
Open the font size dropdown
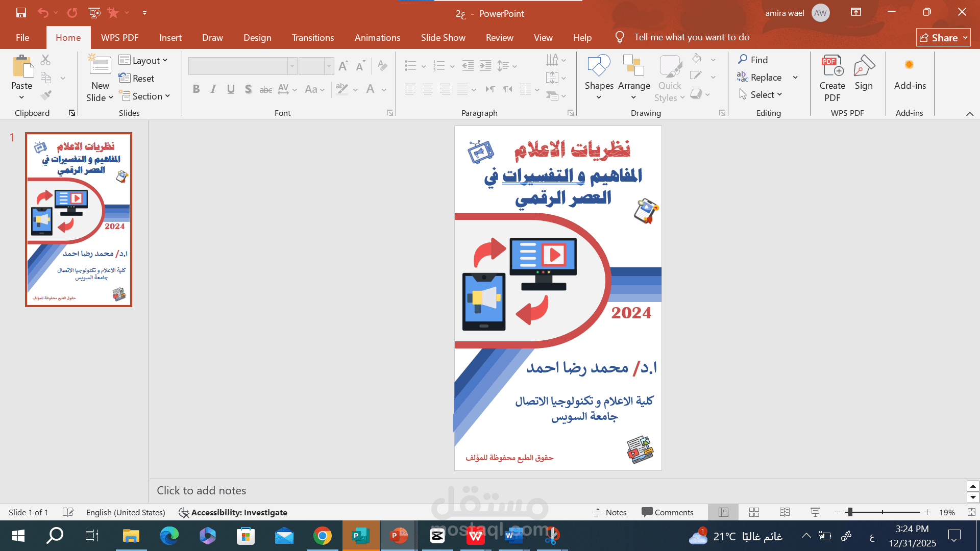pyautogui.click(x=328, y=66)
